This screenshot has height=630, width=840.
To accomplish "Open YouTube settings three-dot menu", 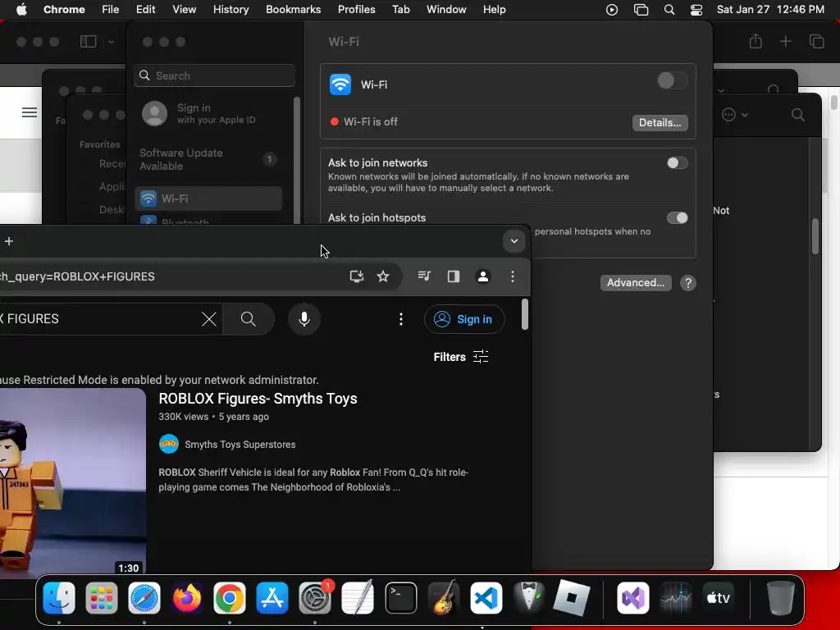I will pyautogui.click(x=400, y=319).
